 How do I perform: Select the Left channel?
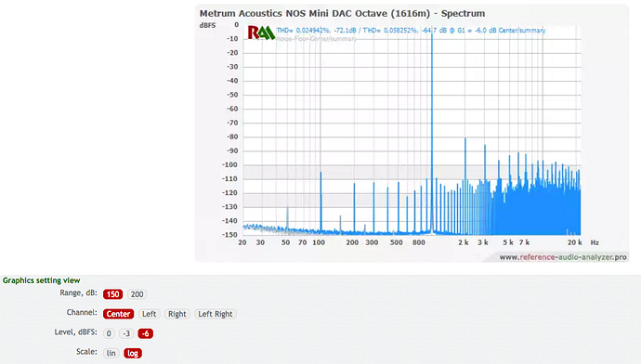pos(149,314)
